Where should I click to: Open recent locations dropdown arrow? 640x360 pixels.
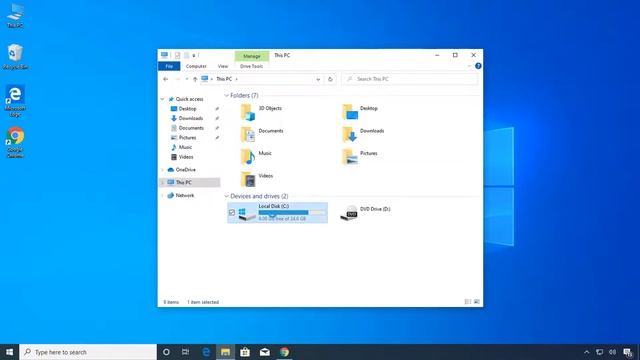point(187,79)
